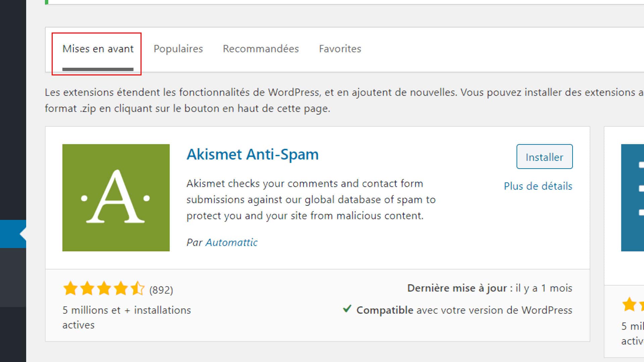Click the '5 millions et + installations actives' text
Image resolution: width=644 pixels, height=362 pixels.
tap(126, 317)
